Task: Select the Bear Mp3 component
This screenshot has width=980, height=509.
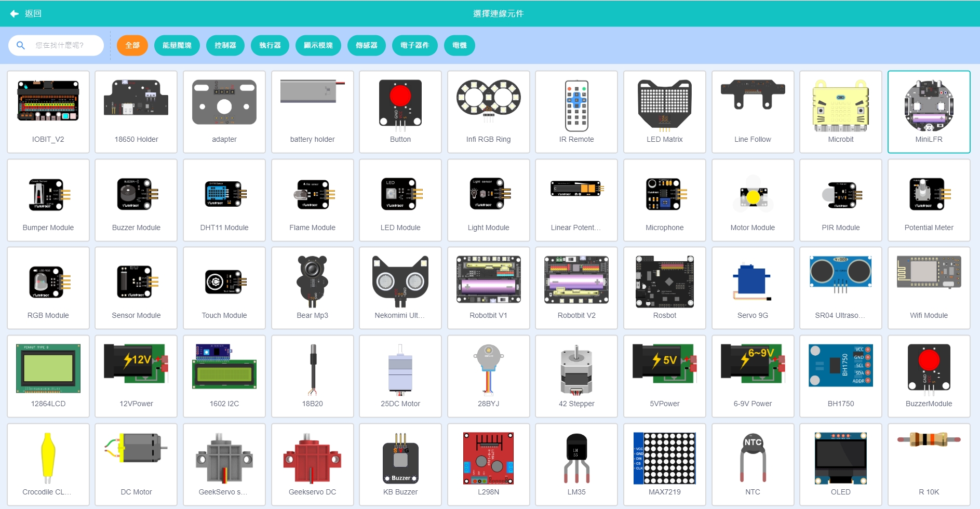Action: [x=312, y=288]
